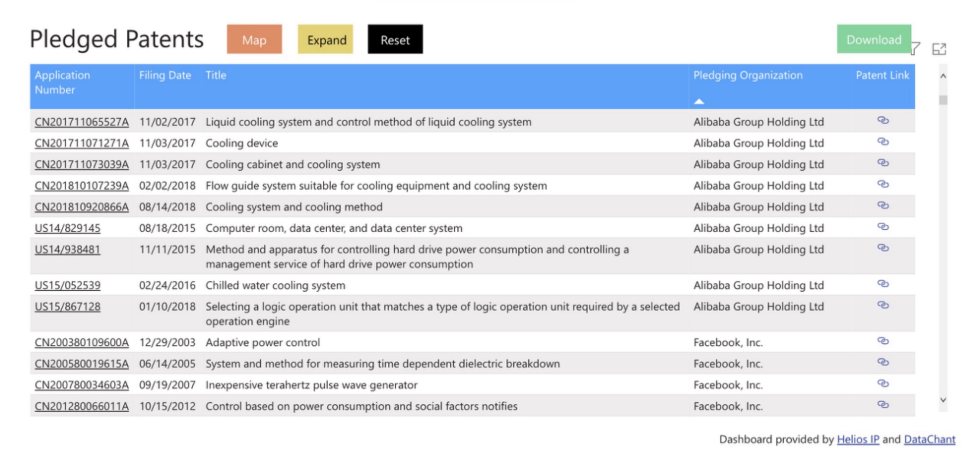The width and height of the screenshot is (980, 464).
Task: Click the green Download button
Action: click(x=874, y=39)
